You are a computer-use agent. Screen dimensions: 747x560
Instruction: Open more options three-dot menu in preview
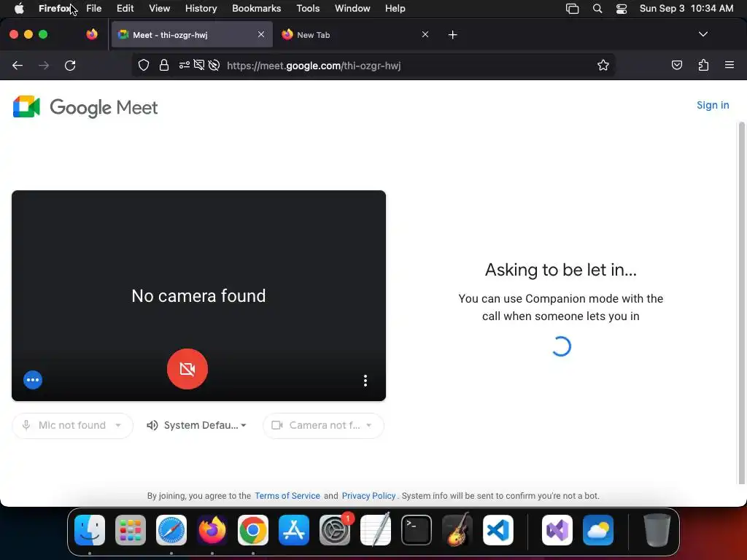click(x=365, y=381)
